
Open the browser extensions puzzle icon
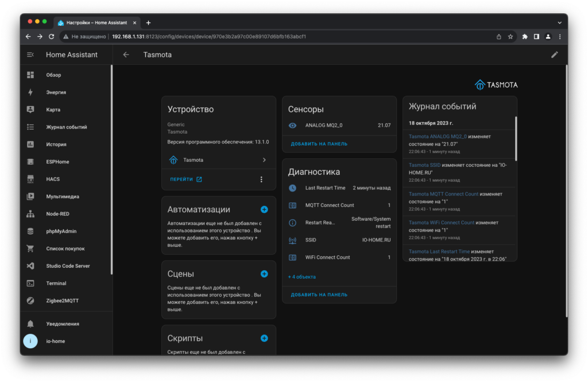pyautogui.click(x=525, y=37)
